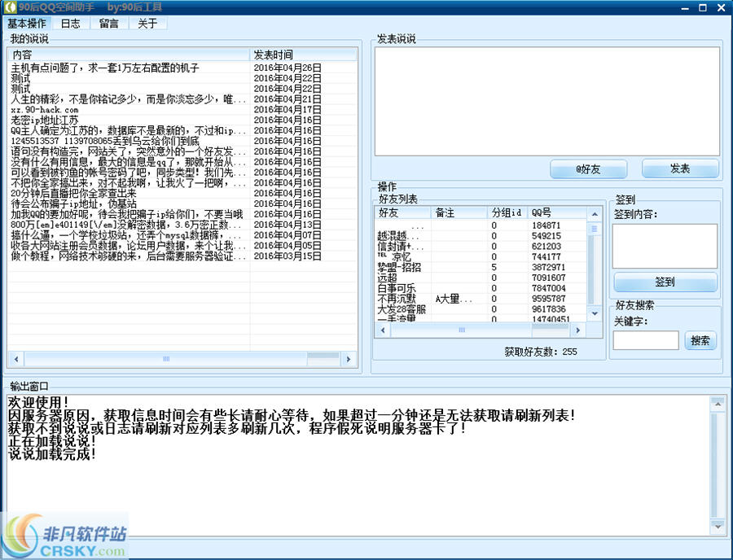The width and height of the screenshot is (733, 560).
Task: Sort by the 发表时间 column header
Action: pos(303,55)
